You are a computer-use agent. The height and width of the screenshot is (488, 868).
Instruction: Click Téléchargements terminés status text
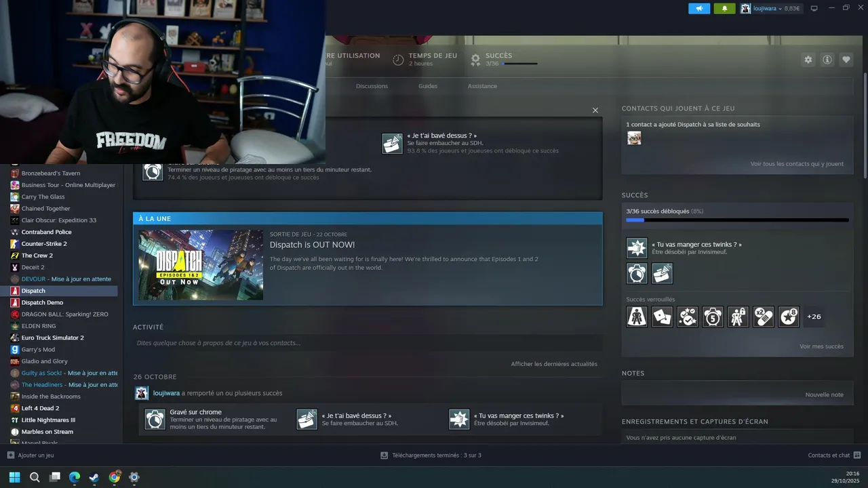point(437,455)
